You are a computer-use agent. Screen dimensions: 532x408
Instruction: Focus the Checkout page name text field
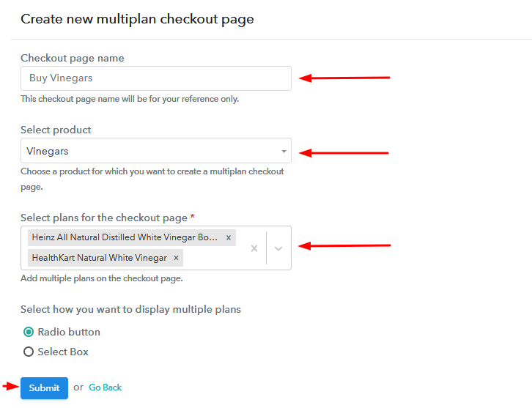(155, 78)
